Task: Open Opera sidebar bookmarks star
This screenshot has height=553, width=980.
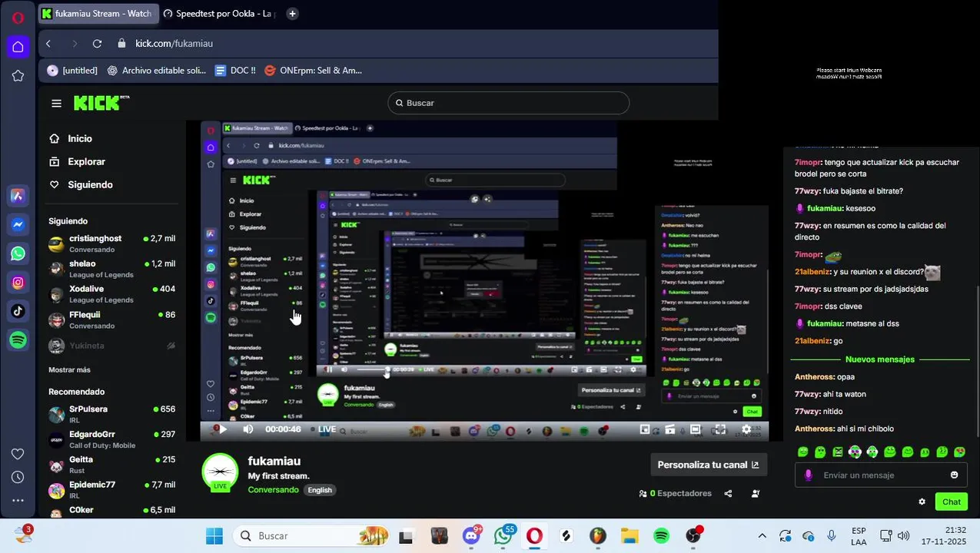Action: (18, 75)
